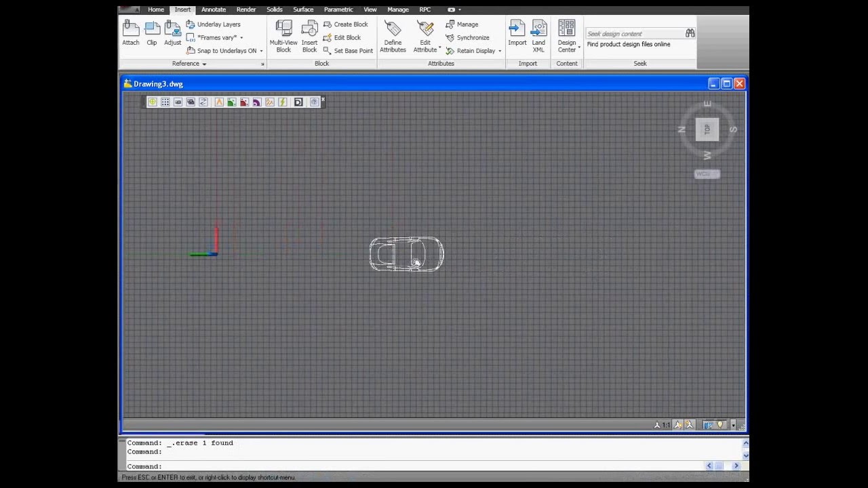This screenshot has width=868, height=488.
Task: Click Synchronize attributes
Action: (x=467, y=38)
